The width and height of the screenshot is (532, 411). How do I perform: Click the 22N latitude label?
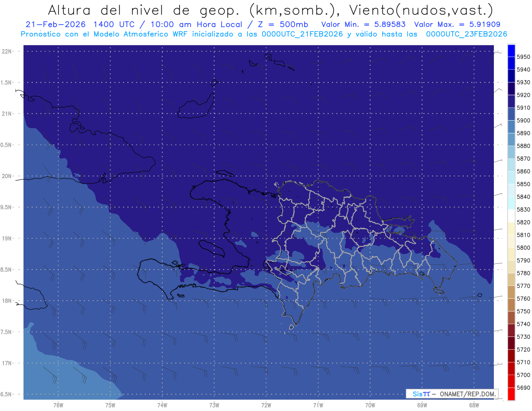click(x=8, y=51)
